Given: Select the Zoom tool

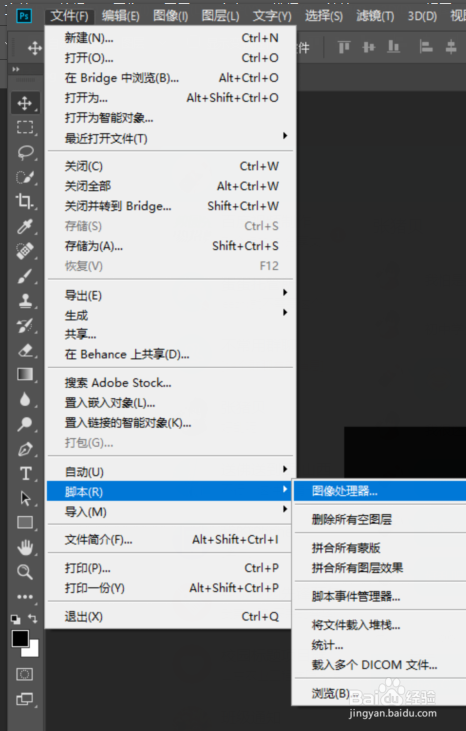Looking at the screenshot, I should pyautogui.click(x=25, y=572).
